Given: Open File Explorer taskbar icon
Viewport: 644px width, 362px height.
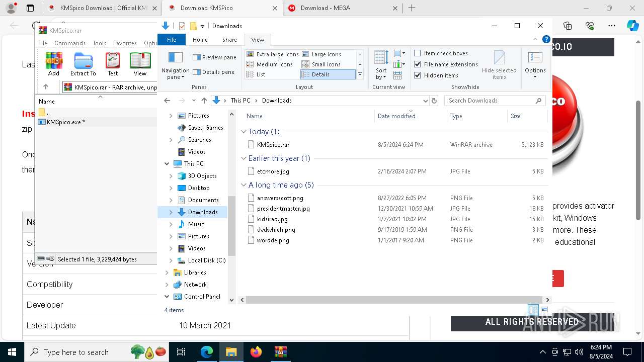Looking at the screenshot, I should tap(231, 352).
